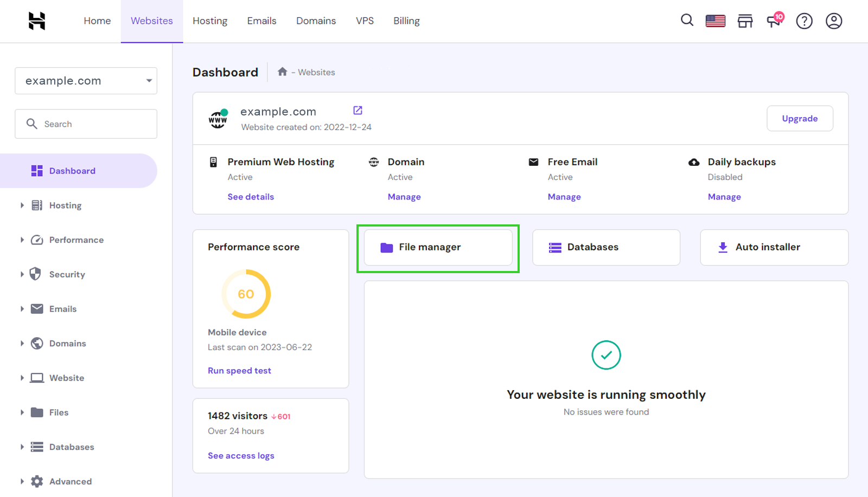
Task: Expand the Domains section arrow
Action: [x=22, y=343]
